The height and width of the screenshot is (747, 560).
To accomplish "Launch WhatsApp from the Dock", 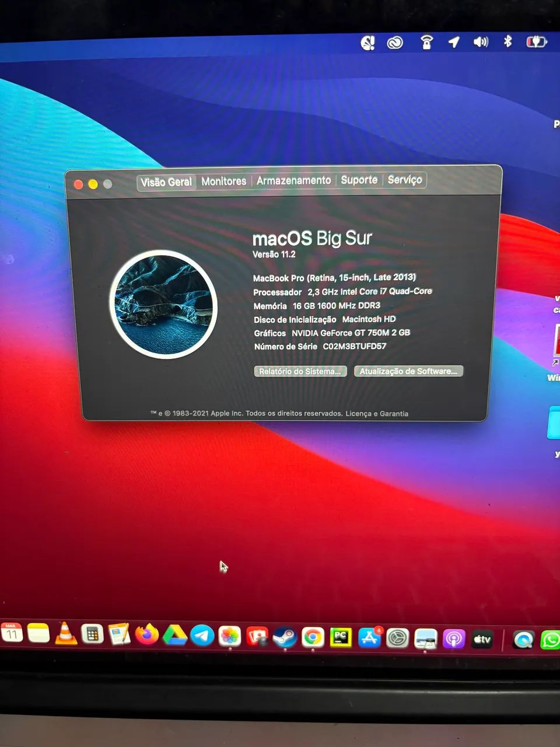I will 550,640.
